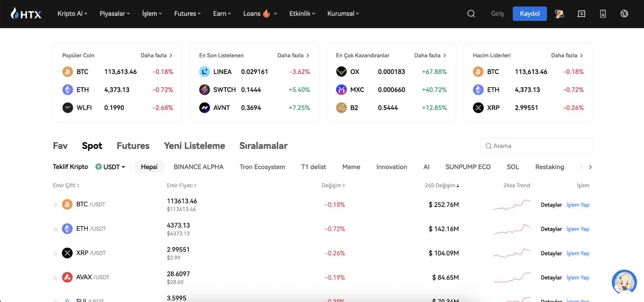This screenshot has width=644, height=302.
Task: Open Detaylar for ETH/USDT
Action: coord(551,229)
